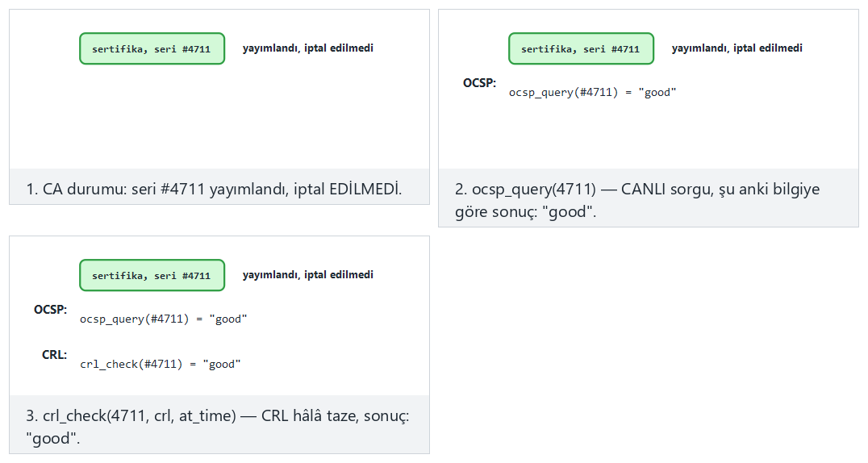Click 'CRL hâlâ taze' text in third caption

tap(310, 416)
